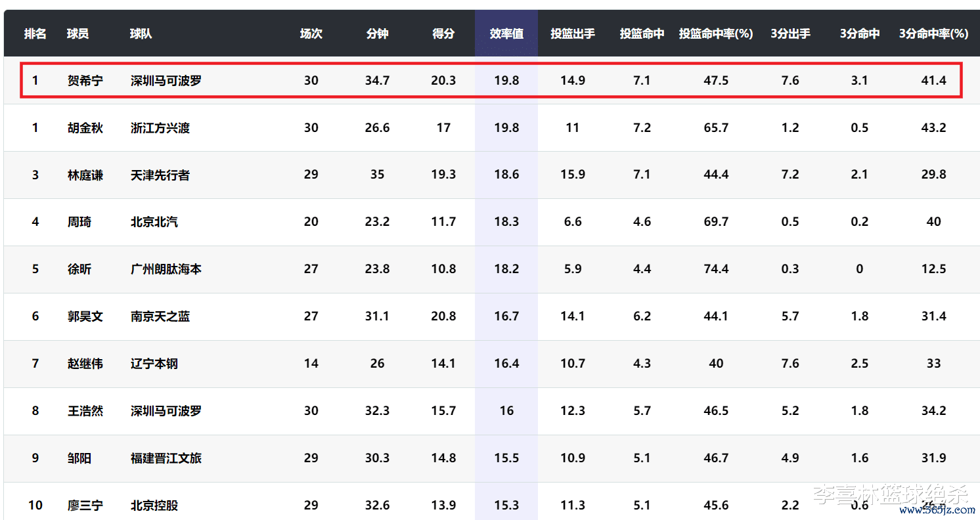This screenshot has height=520, width=980.
Task: Select player 周琦 in the table
Action: click(79, 222)
